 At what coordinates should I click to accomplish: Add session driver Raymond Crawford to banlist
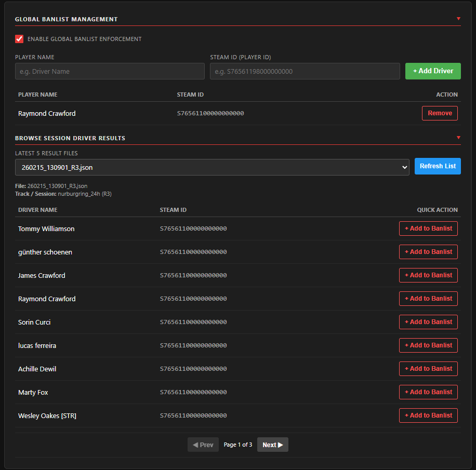coord(428,299)
